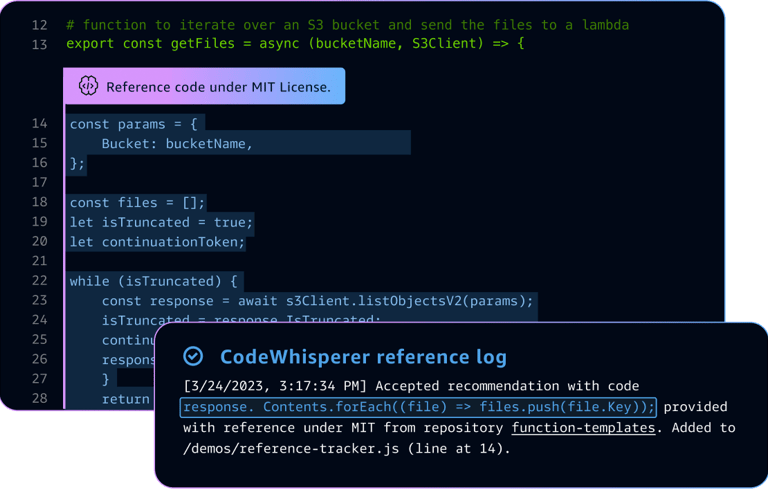Click line number 18 in the gutter
768x490 pixels.
coord(40,202)
